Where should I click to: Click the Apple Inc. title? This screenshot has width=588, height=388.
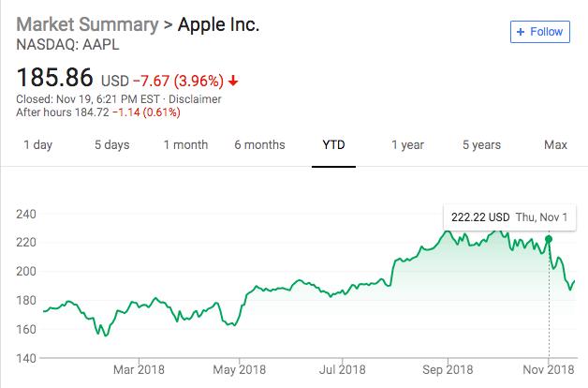tap(218, 24)
